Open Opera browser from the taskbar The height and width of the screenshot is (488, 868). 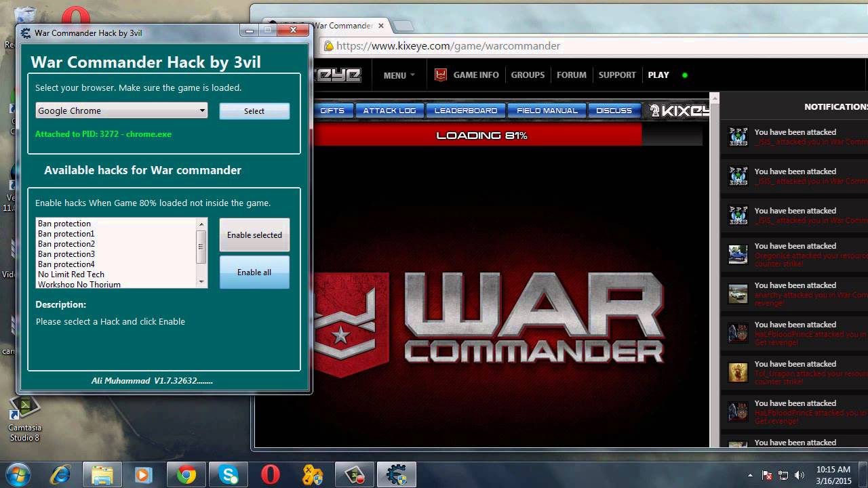click(271, 474)
